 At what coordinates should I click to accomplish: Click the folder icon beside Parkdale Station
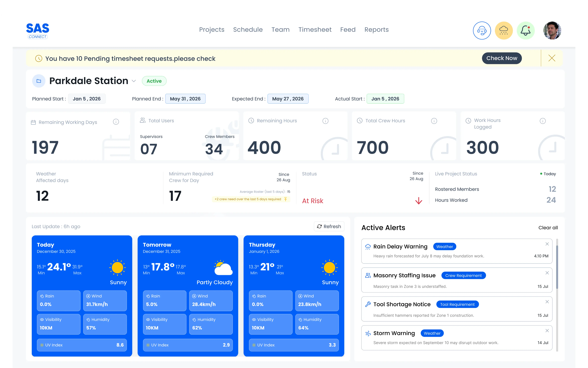coord(39,81)
